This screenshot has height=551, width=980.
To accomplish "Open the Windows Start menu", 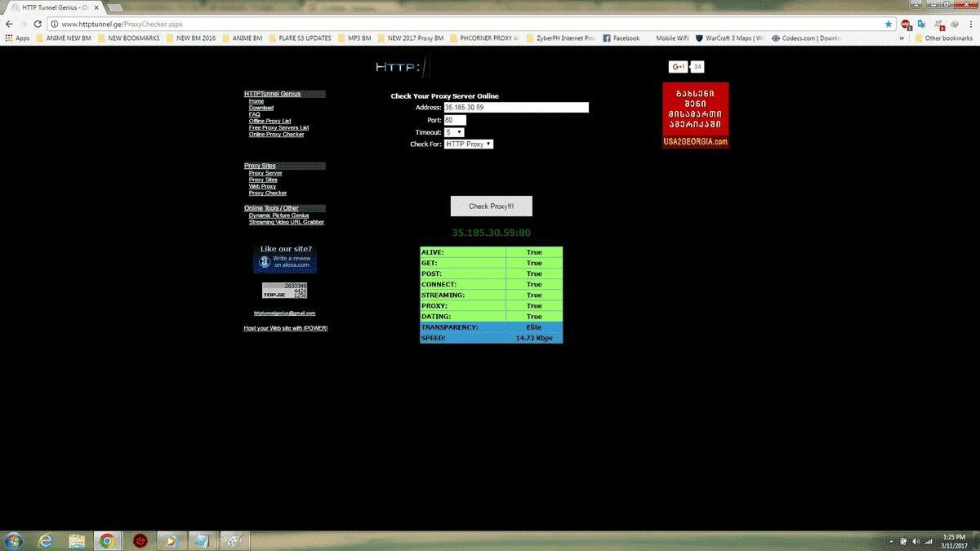I will click(13, 540).
